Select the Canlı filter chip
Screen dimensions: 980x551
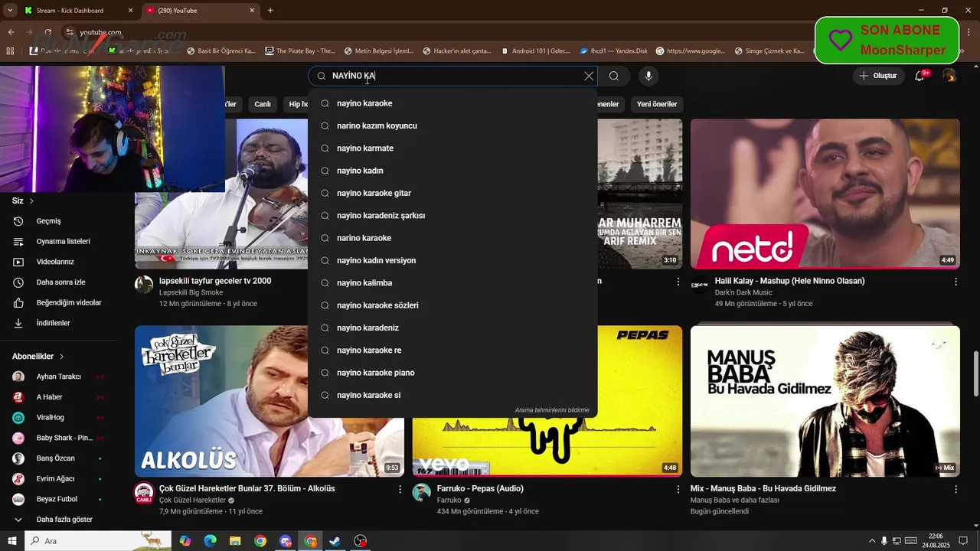[263, 104]
